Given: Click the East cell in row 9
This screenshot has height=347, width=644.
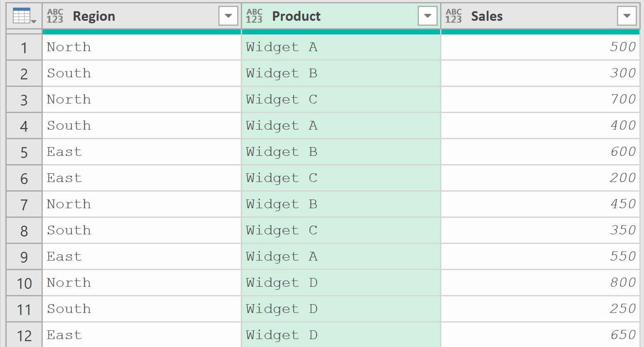Looking at the screenshot, I should click(x=64, y=256).
